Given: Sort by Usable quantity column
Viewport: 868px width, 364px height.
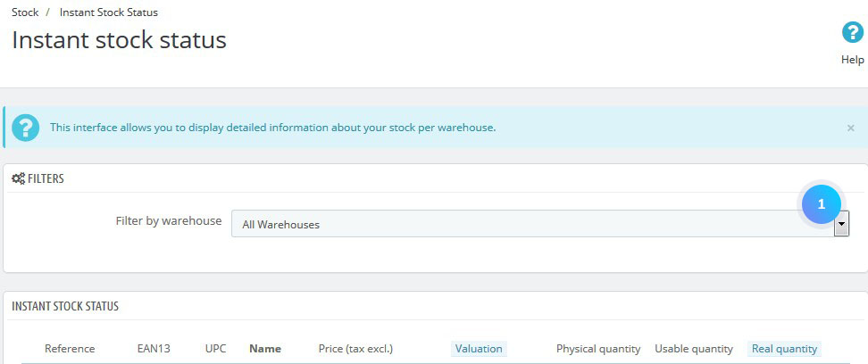Looking at the screenshot, I should 694,349.
